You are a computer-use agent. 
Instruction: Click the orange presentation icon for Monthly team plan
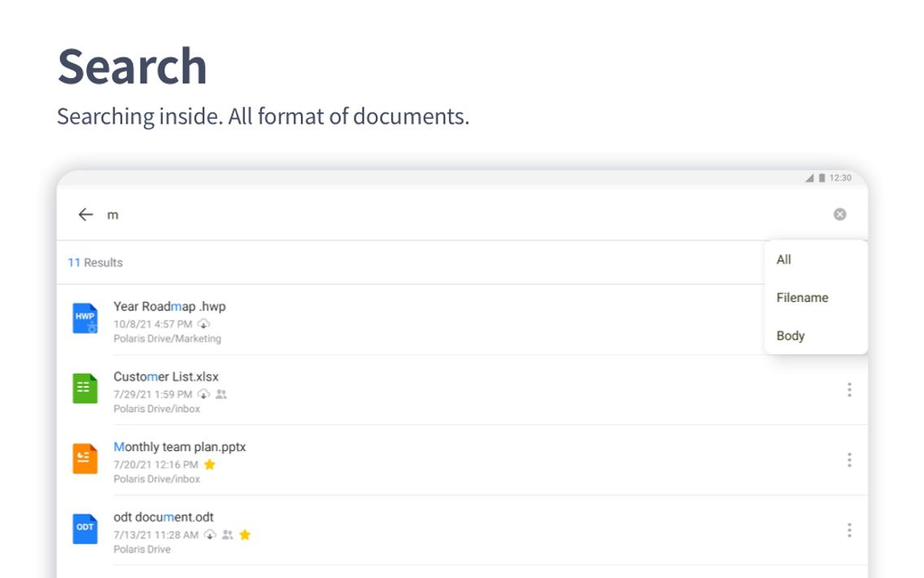tap(85, 459)
